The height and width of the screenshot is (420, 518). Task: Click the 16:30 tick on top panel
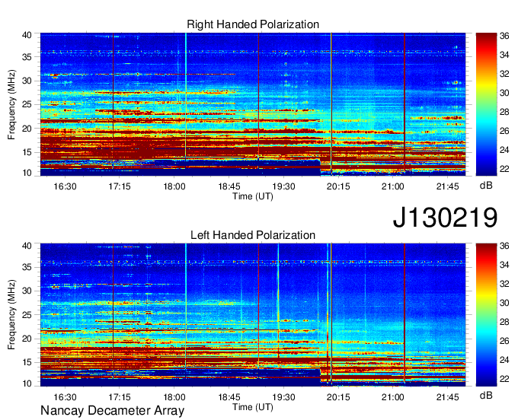(65, 186)
